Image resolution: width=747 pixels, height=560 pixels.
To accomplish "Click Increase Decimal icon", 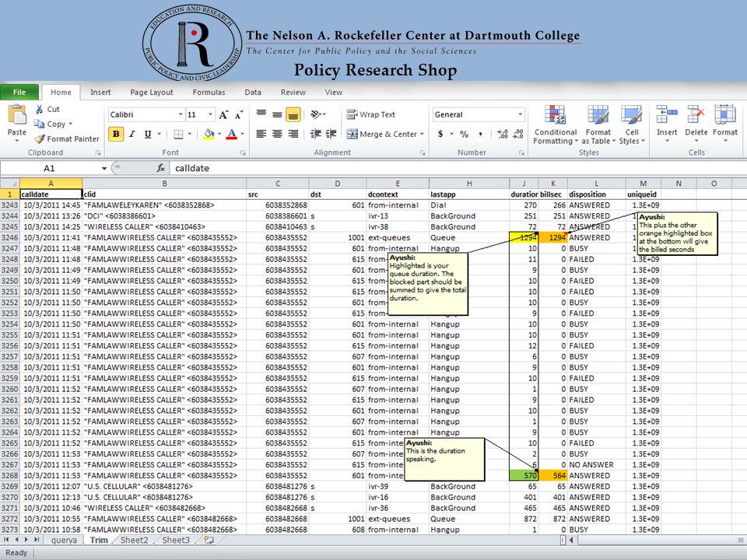I will (x=502, y=135).
